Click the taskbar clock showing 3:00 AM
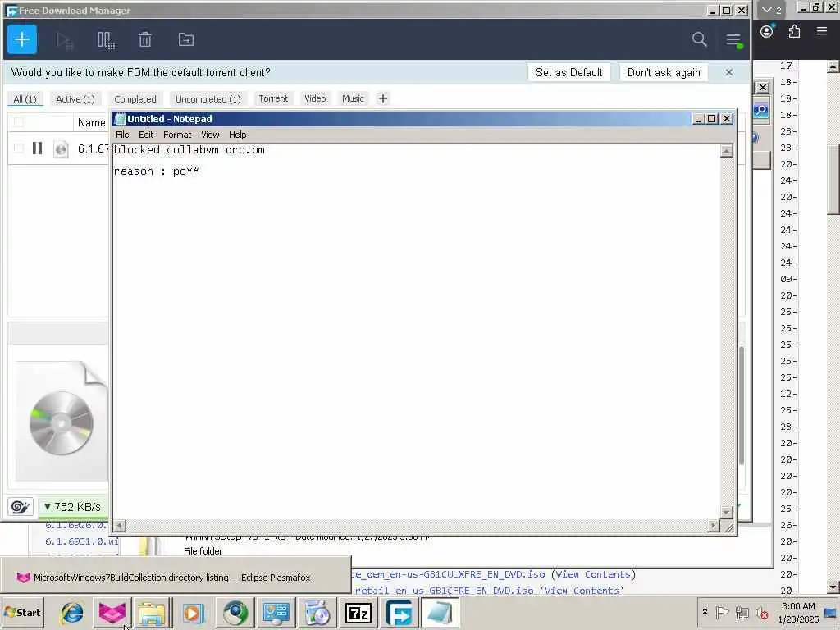840x630 pixels. (798, 612)
